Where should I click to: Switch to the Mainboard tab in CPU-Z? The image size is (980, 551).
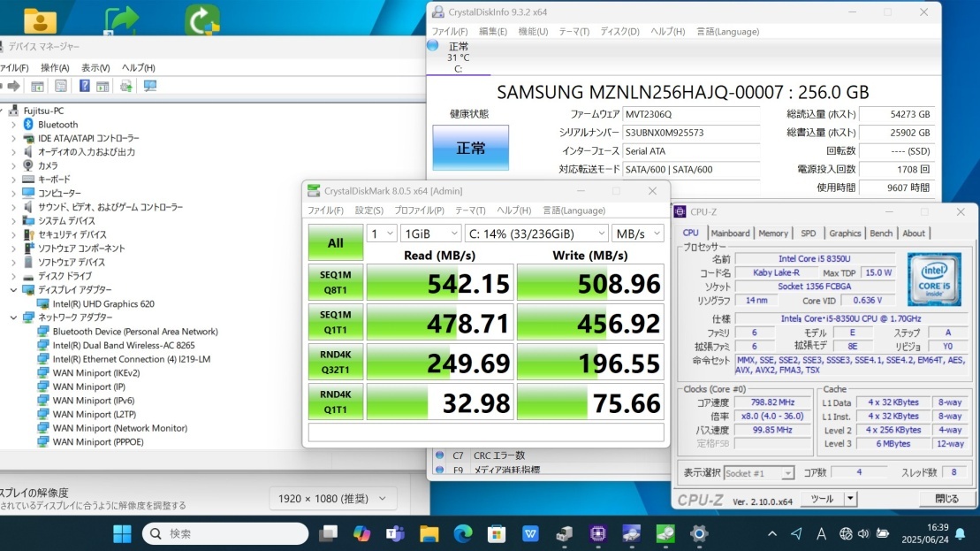(730, 233)
